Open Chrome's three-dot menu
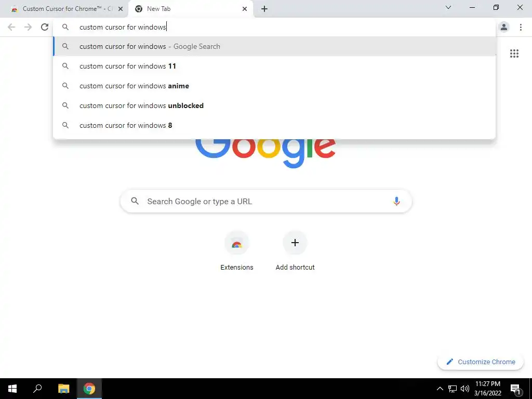 (521, 27)
